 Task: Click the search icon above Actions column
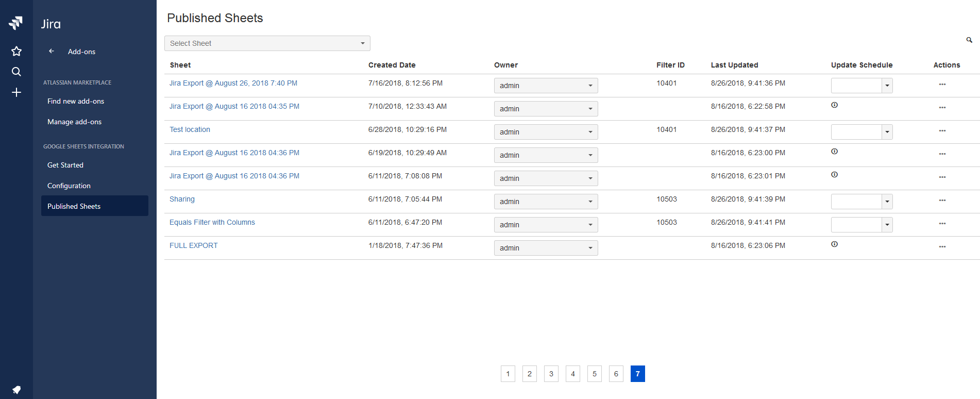tap(969, 40)
